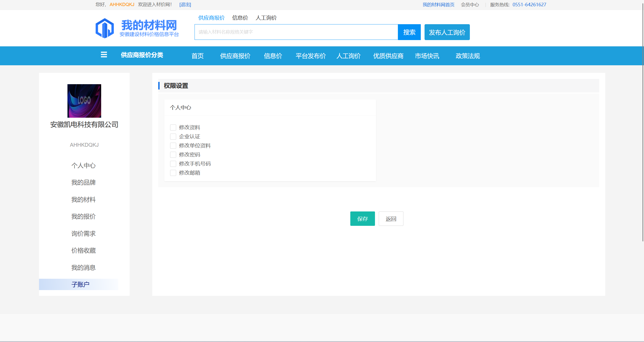
Task: Click the 退出 logout link
Action: coord(185,5)
